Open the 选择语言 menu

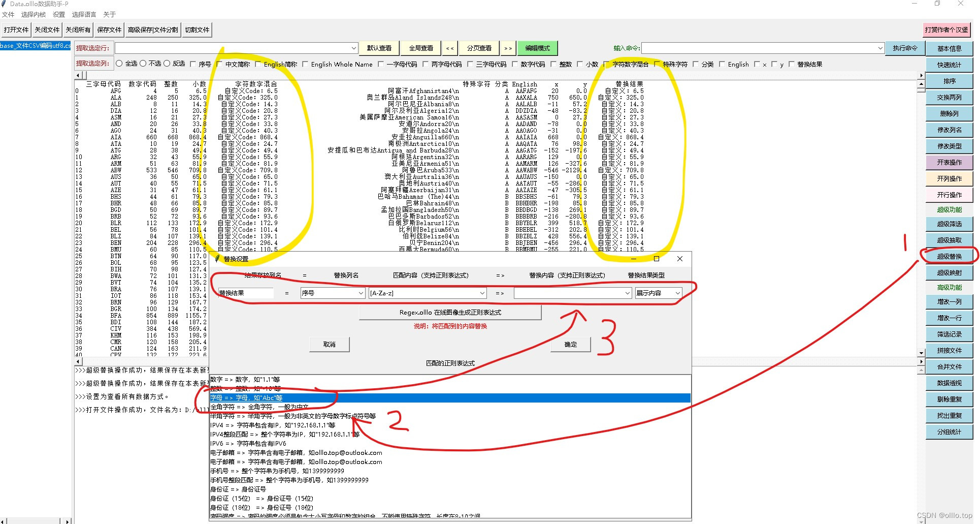tap(84, 15)
